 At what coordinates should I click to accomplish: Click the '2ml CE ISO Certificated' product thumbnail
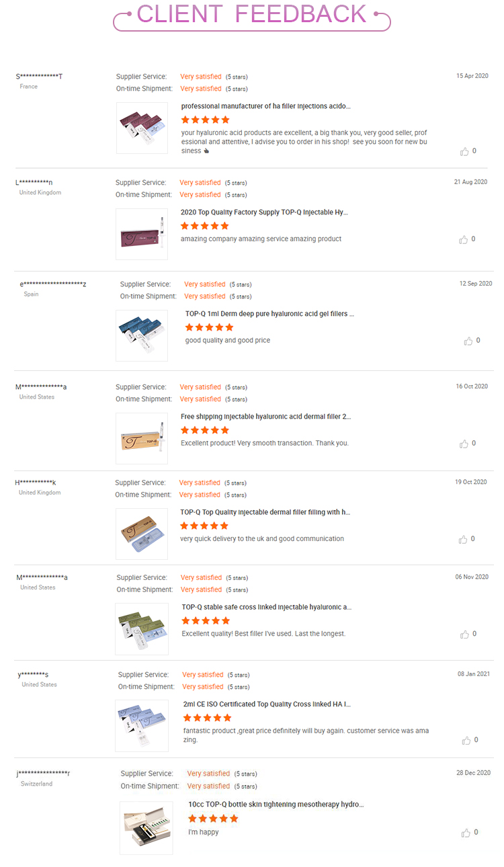tap(142, 725)
